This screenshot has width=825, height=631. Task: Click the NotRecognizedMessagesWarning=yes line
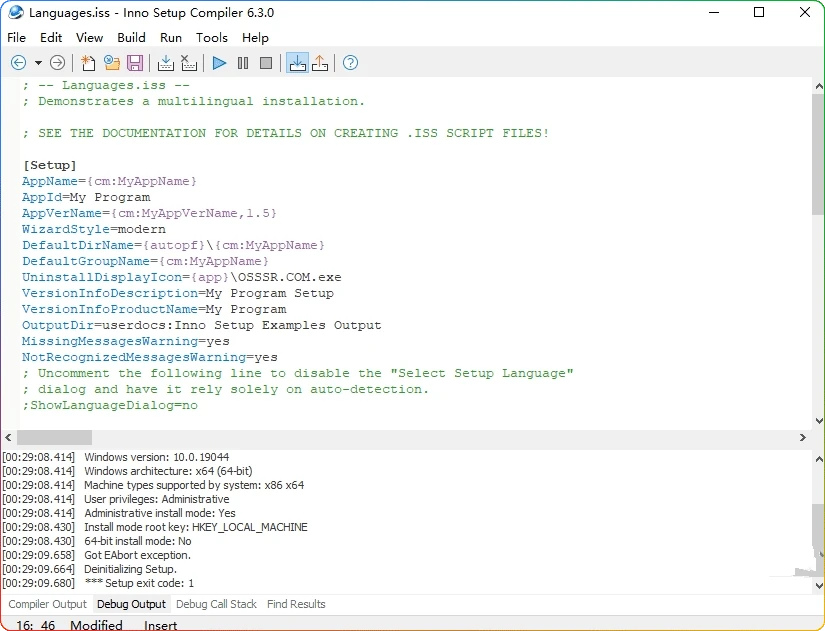[150, 357]
